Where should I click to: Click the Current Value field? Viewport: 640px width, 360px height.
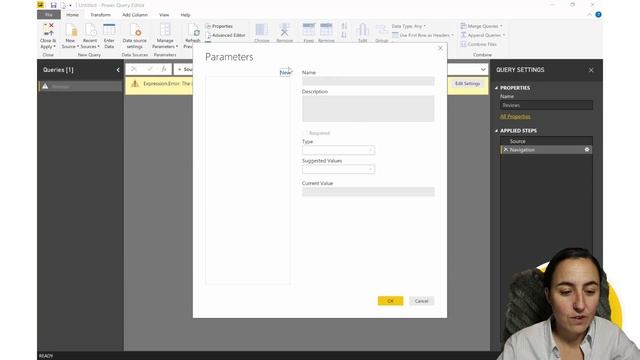click(x=368, y=192)
